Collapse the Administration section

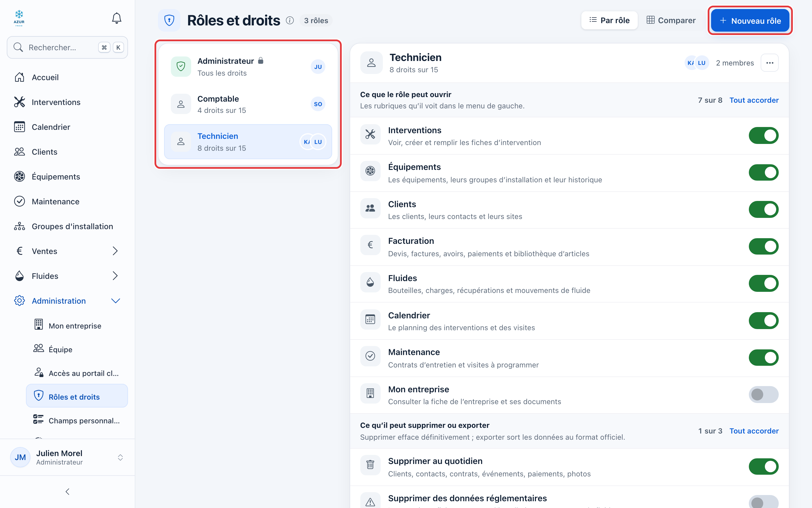point(67,301)
